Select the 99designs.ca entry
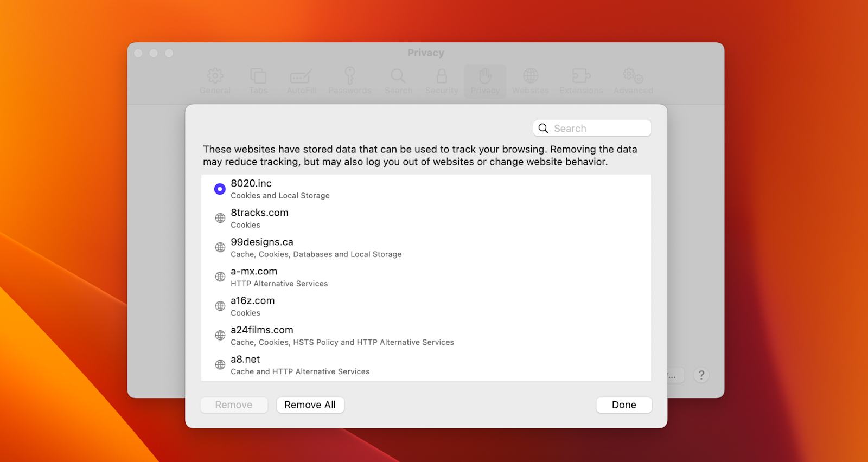Image resolution: width=868 pixels, height=462 pixels. 426,247
